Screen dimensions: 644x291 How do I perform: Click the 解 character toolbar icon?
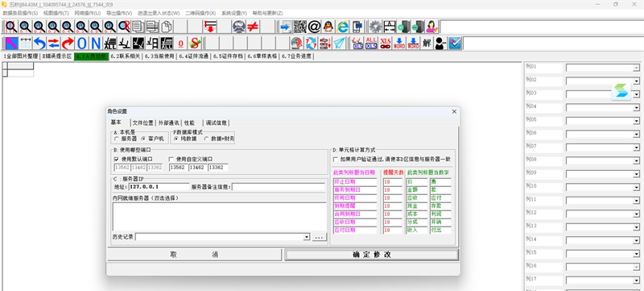pos(427,44)
